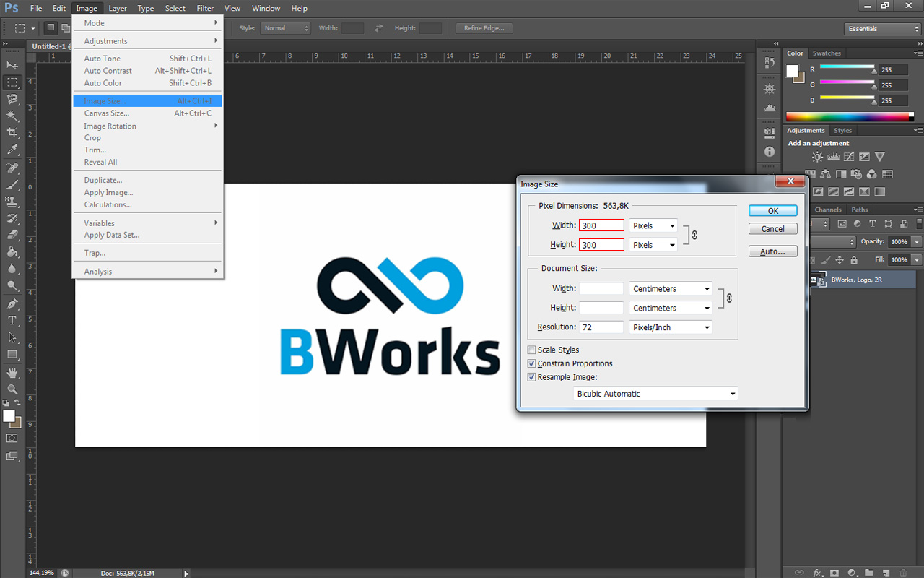Image resolution: width=924 pixels, height=578 pixels.
Task: Lock all on the layer
Action: (x=854, y=260)
